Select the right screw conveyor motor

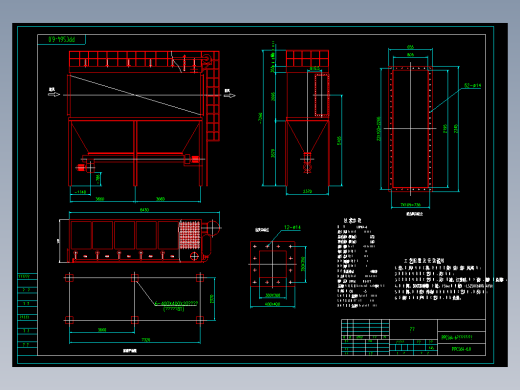(x=195, y=159)
